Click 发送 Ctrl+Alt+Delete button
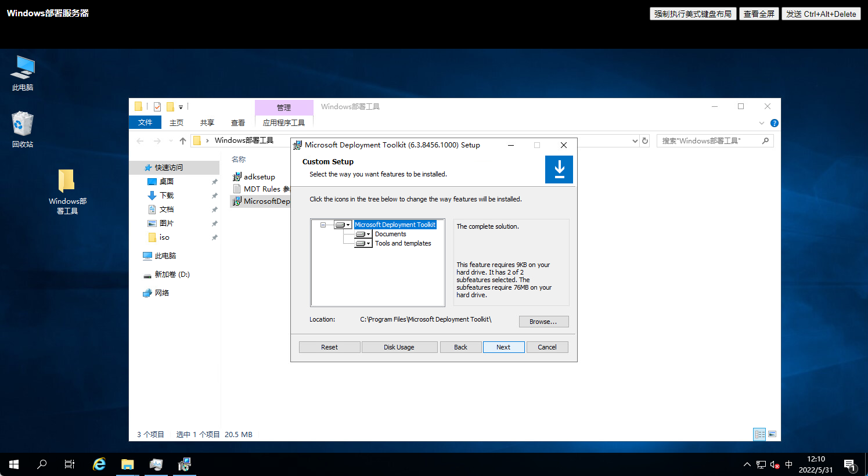868x476 pixels. [x=821, y=14]
